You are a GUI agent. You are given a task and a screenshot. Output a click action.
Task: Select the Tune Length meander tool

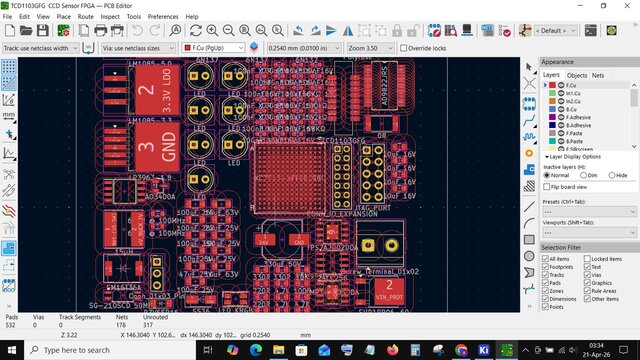pyautogui.click(x=529, y=137)
